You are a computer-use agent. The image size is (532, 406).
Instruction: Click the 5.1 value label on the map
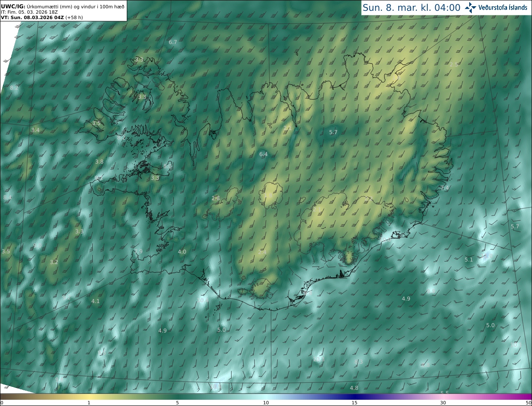click(x=469, y=260)
